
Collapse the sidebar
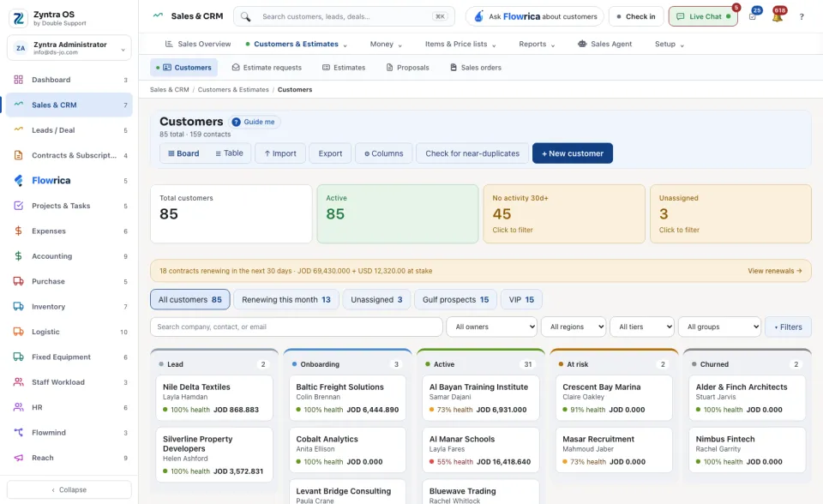click(69, 489)
